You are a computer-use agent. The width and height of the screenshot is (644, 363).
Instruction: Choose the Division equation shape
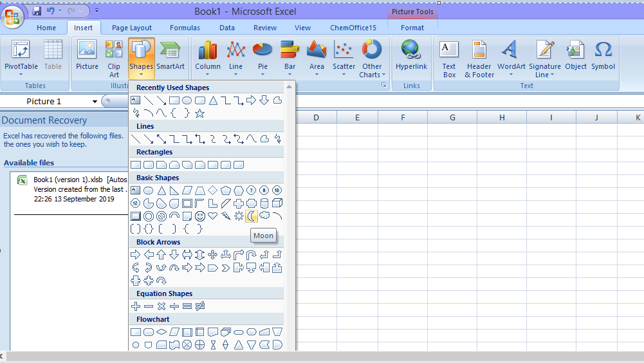174,306
